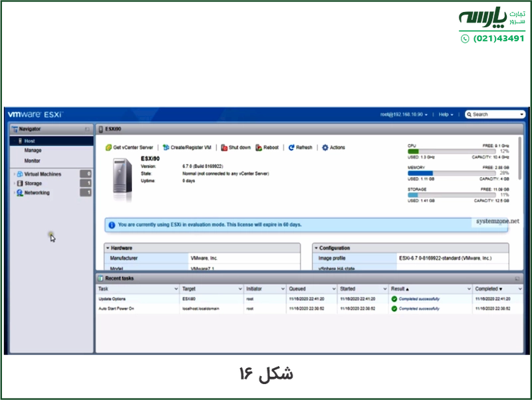
Task: Open Virtual Machines in Navigator
Action: 43,174
